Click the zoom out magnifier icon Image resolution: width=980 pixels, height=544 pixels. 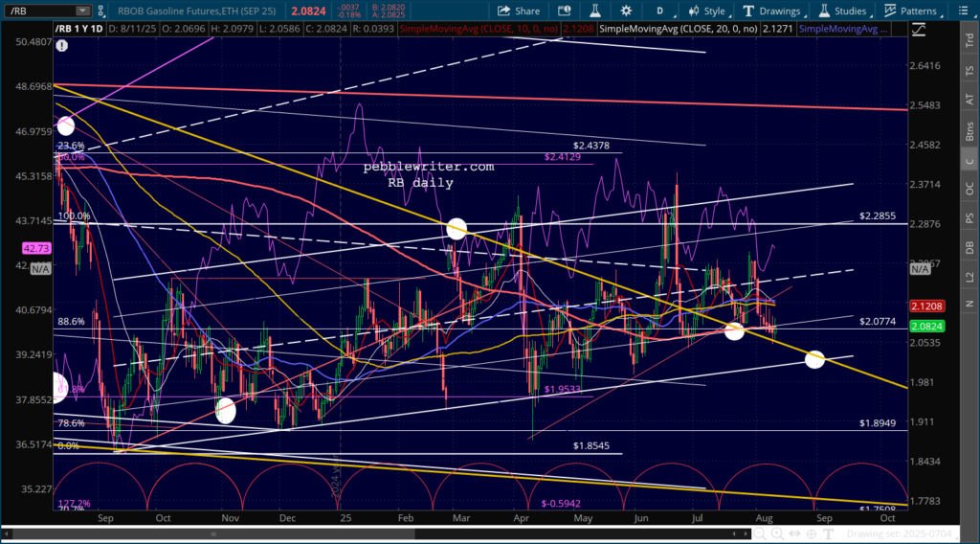coord(759,534)
